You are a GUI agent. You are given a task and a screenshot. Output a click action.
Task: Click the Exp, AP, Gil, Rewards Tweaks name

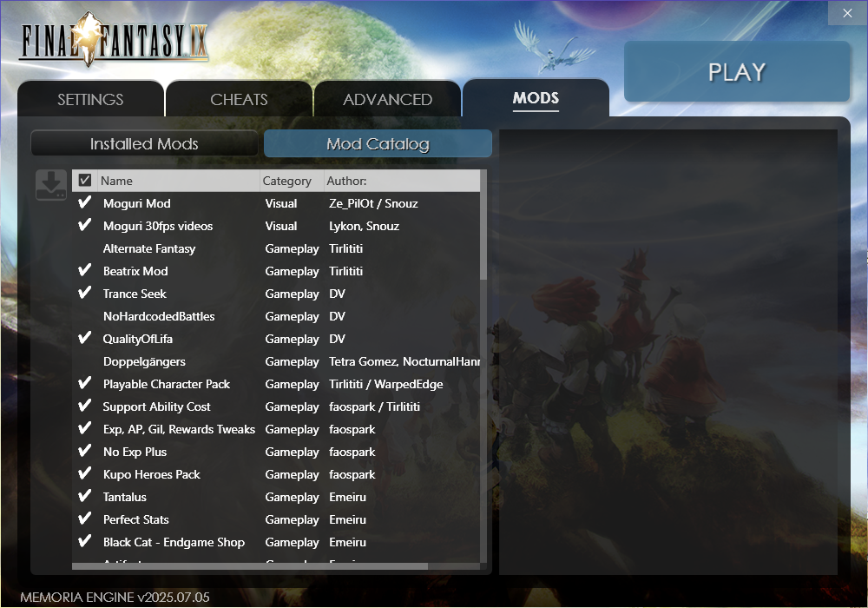(180, 429)
